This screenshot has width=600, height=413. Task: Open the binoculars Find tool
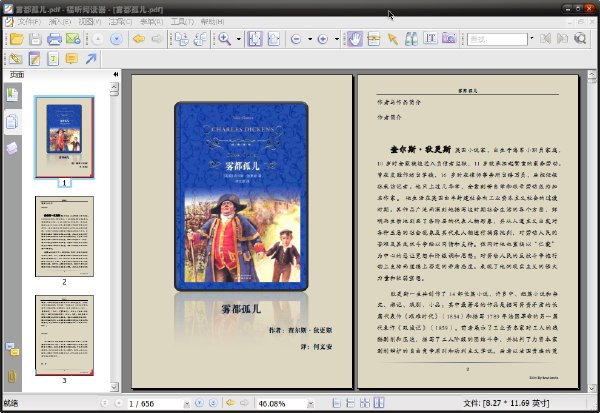click(x=411, y=39)
